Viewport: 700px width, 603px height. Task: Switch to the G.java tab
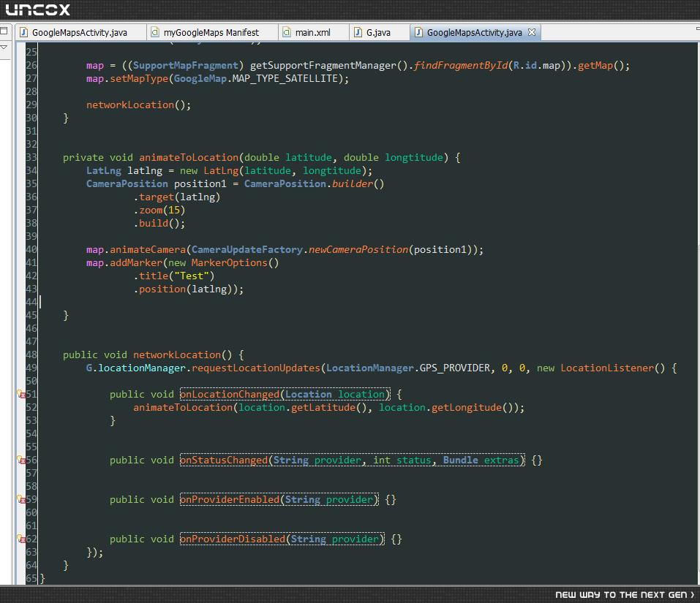click(x=378, y=33)
